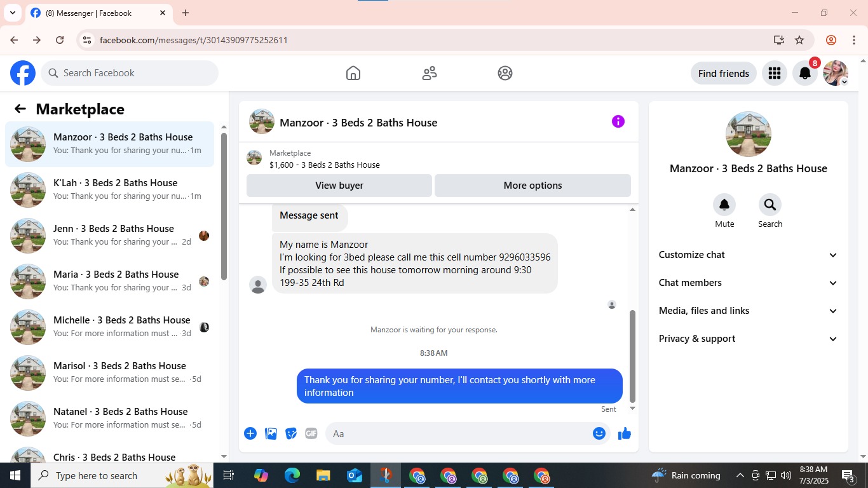Click the More options button
This screenshot has height=488, width=868.
coord(532,186)
